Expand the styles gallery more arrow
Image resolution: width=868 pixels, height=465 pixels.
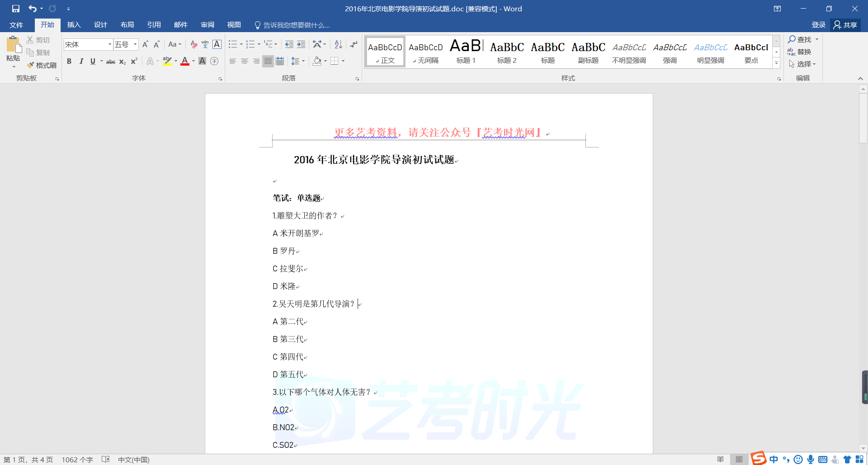(x=776, y=63)
